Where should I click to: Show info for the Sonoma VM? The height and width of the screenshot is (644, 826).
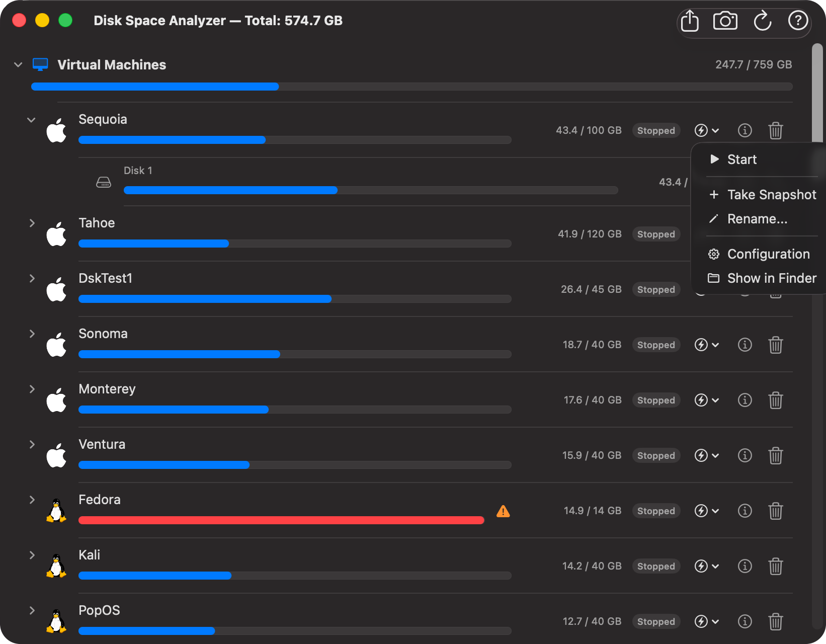tap(745, 345)
